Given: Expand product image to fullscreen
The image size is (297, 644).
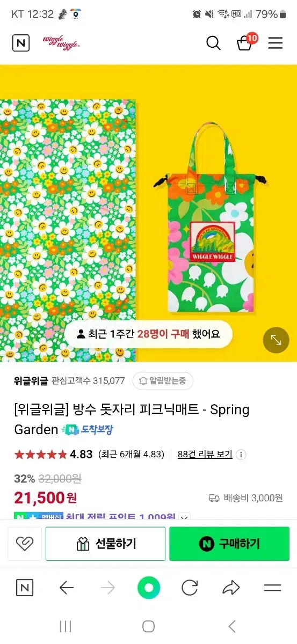Looking at the screenshot, I should [x=276, y=340].
